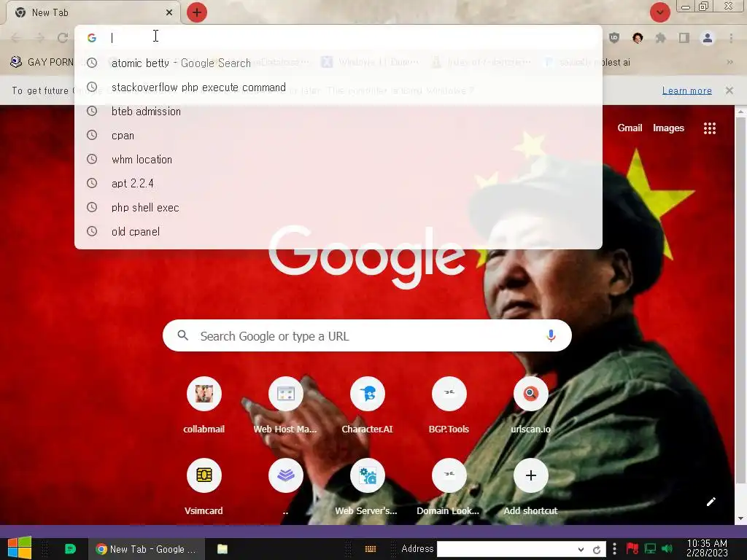Open the Gmail link
Image resolution: width=747 pixels, height=560 pixels.
pos(630,128)
